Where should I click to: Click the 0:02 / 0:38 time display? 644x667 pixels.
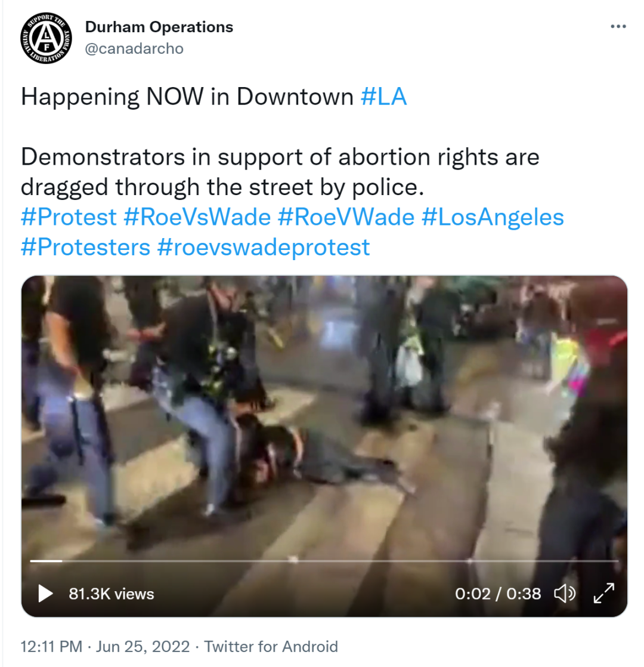[x=498, y=594]
